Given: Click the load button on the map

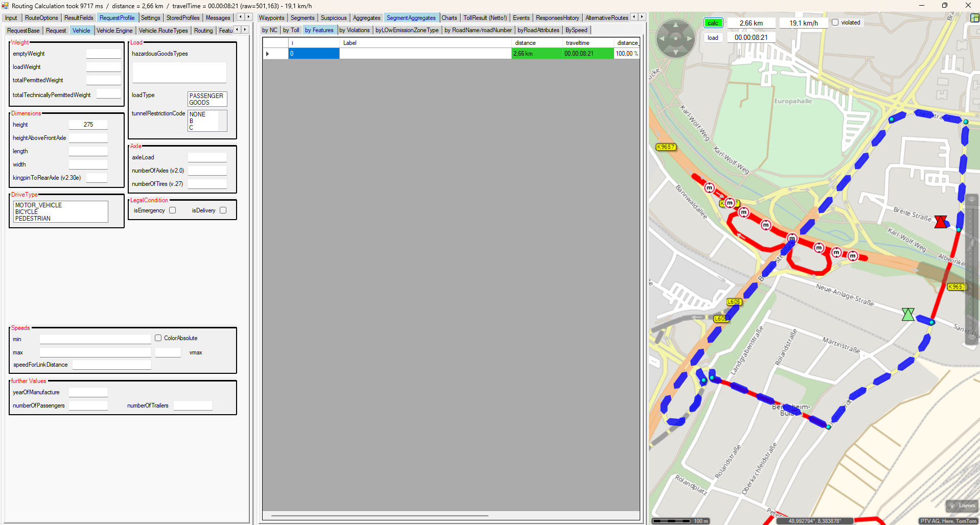Looking at the screenshot, I should [713, 38].
